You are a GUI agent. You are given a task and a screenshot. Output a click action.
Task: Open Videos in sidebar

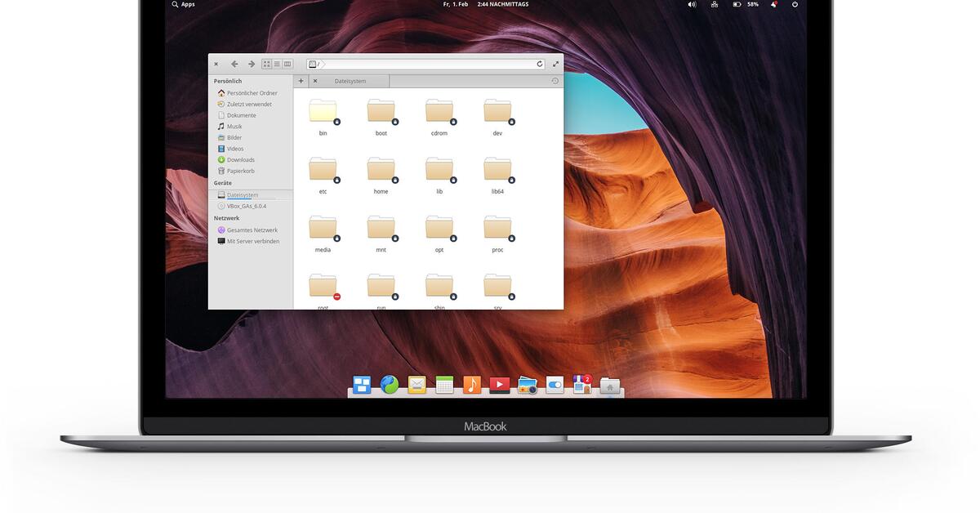[230, 149]
